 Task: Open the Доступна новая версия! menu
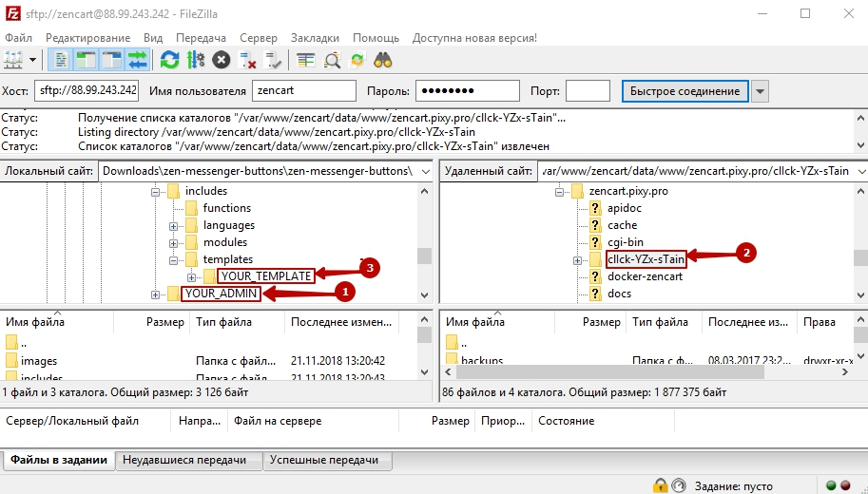pyautogui.click(x=474, y=38)
